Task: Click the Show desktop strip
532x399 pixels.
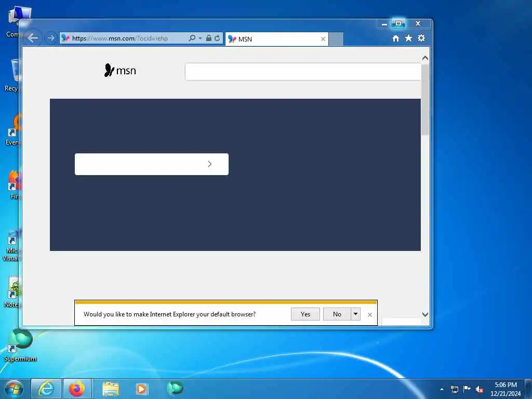Action: click(528, 389)
